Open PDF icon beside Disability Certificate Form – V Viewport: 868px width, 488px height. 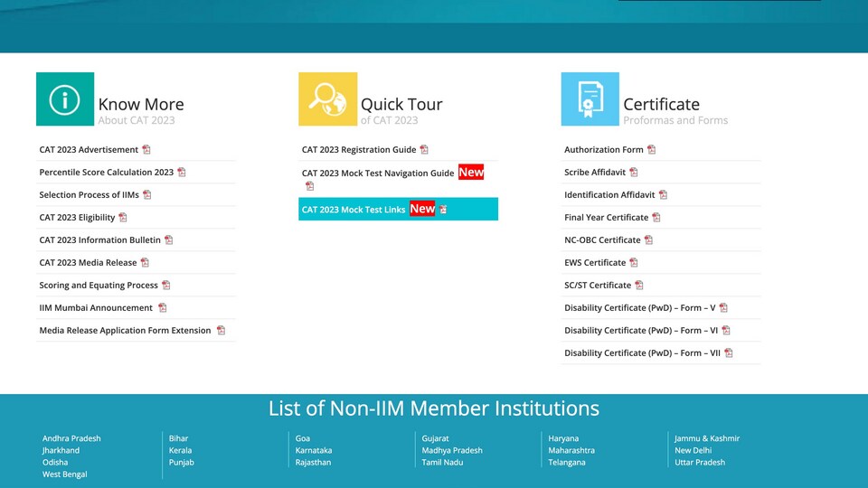point(723,307)
